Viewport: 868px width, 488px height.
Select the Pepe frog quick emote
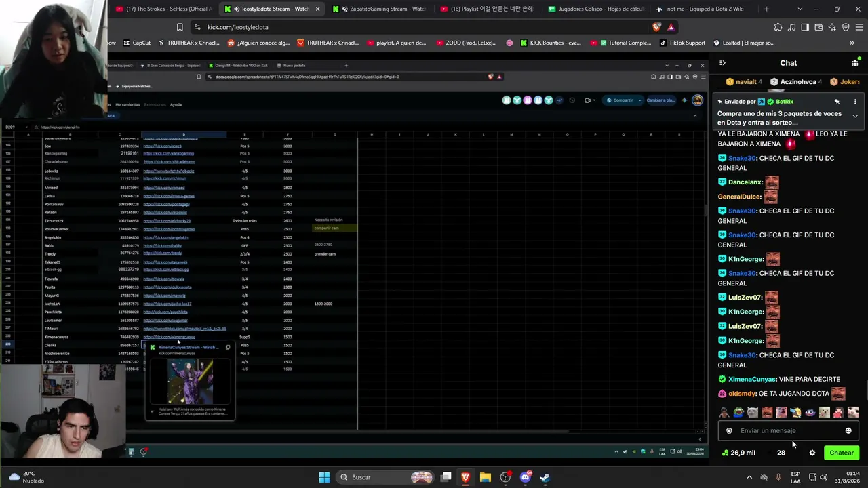point(738,412)
